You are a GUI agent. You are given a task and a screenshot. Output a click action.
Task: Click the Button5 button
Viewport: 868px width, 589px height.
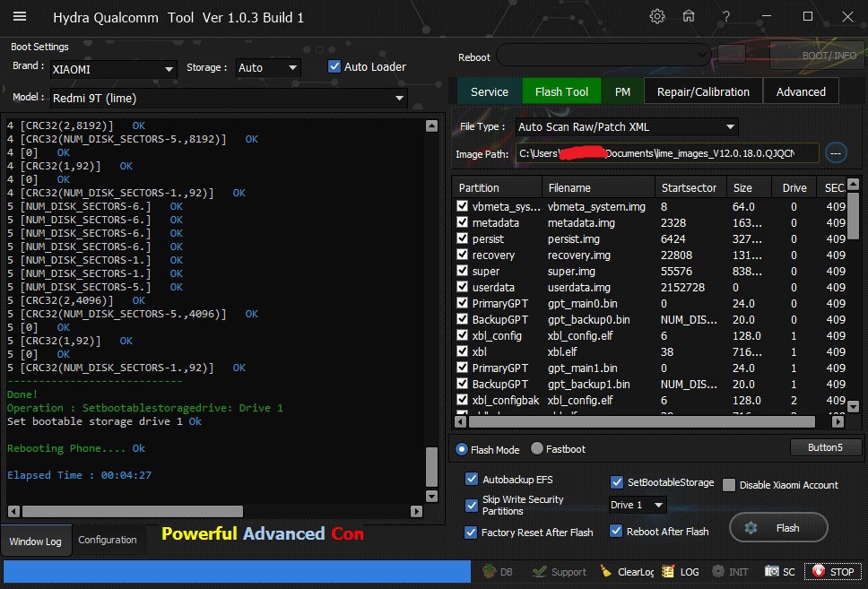[825, 447]
